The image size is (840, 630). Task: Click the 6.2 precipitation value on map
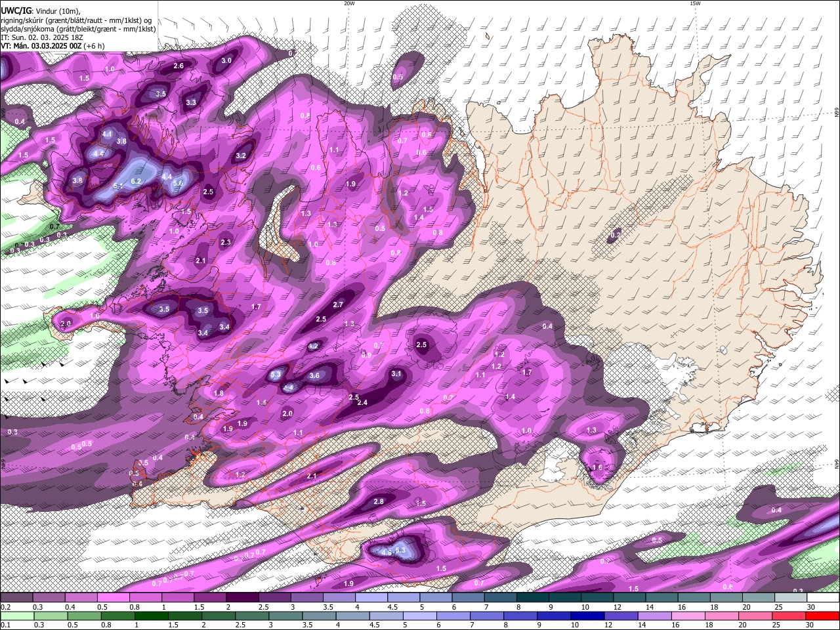click(136, 181)
